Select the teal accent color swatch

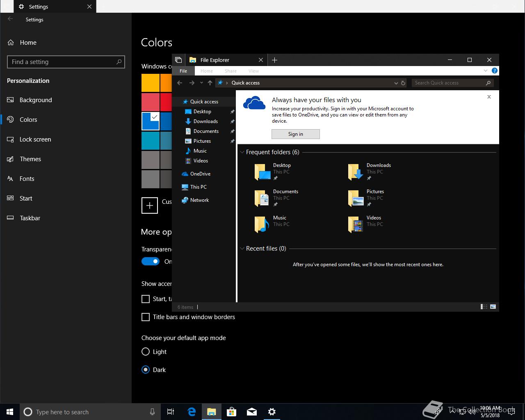pyautogui.click(x=151, y=141)
